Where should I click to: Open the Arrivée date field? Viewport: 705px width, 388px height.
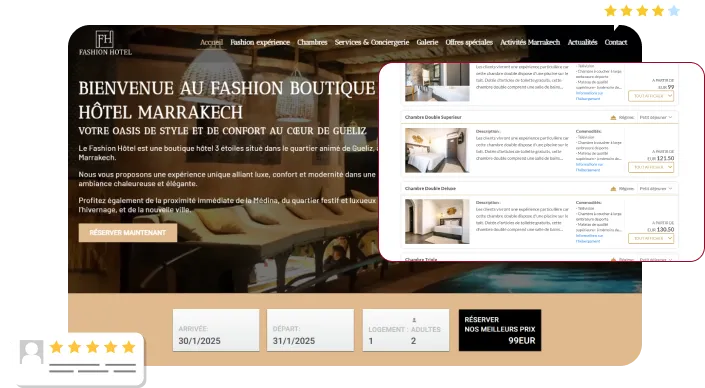[x=216, y=330]
